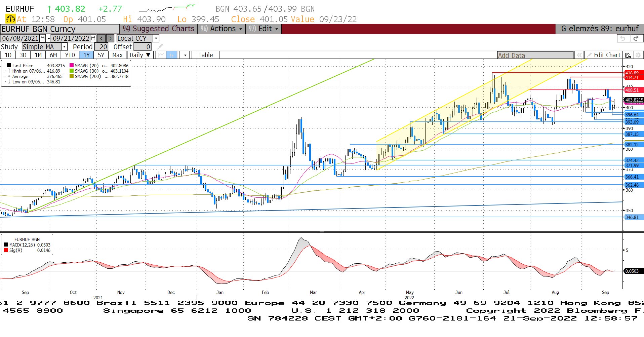
Task: Shift date range forward with right arrow
Action: [x=110, y=38]
